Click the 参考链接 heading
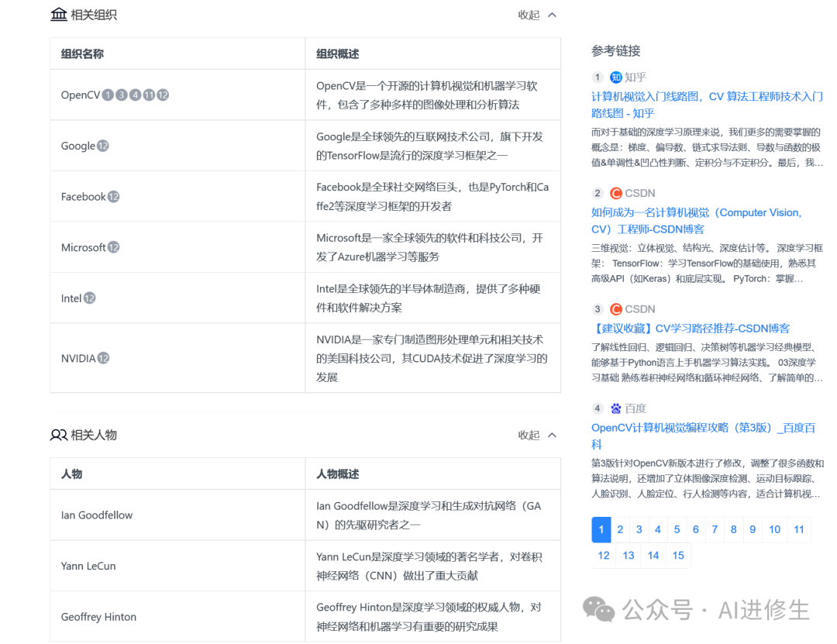837x644 pixels. (615, 51)
